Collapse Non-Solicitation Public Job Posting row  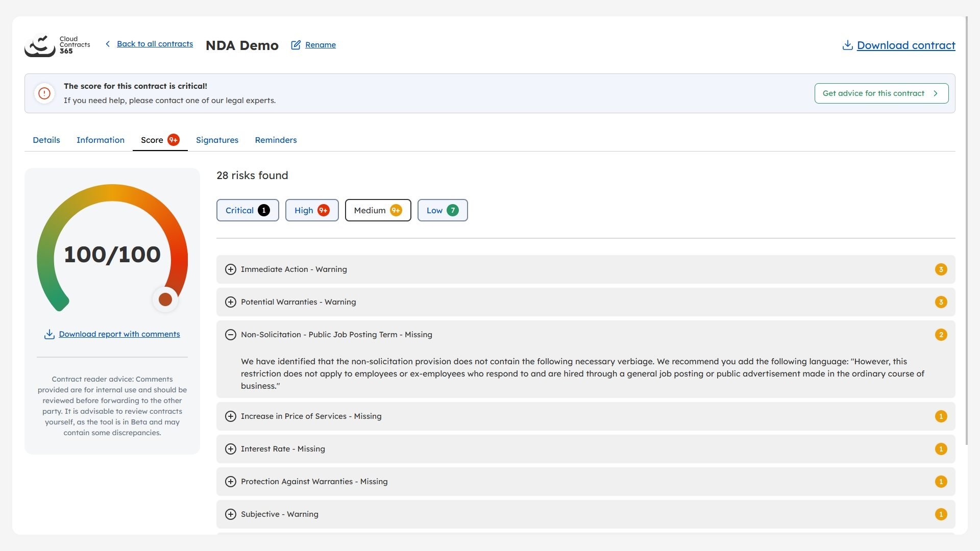click(231, 335)
